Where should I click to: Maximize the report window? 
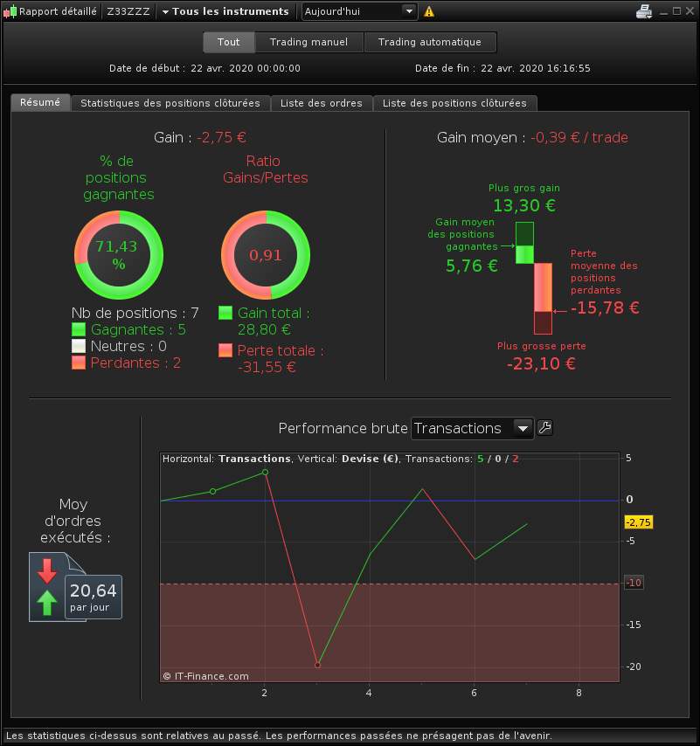pyautogui.click(x=676, y=11)
